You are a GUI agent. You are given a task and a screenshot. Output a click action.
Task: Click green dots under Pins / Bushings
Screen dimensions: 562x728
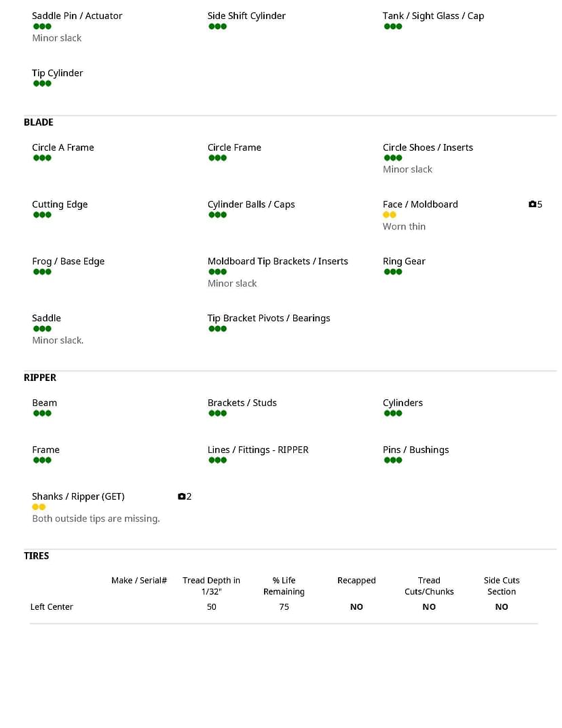coord(393,460)
